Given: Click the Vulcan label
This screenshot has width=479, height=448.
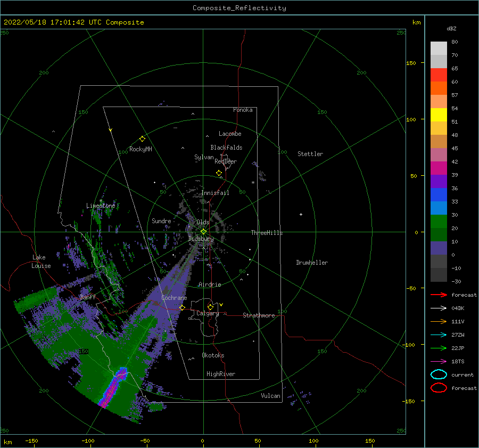Looking at the screenshot, I should pos(270,396).
